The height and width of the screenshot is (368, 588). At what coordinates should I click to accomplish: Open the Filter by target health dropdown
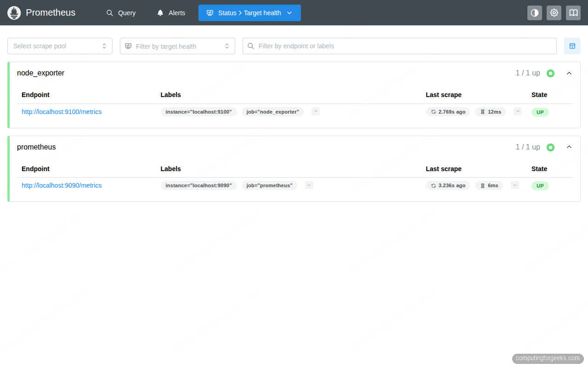pos(177,46)
